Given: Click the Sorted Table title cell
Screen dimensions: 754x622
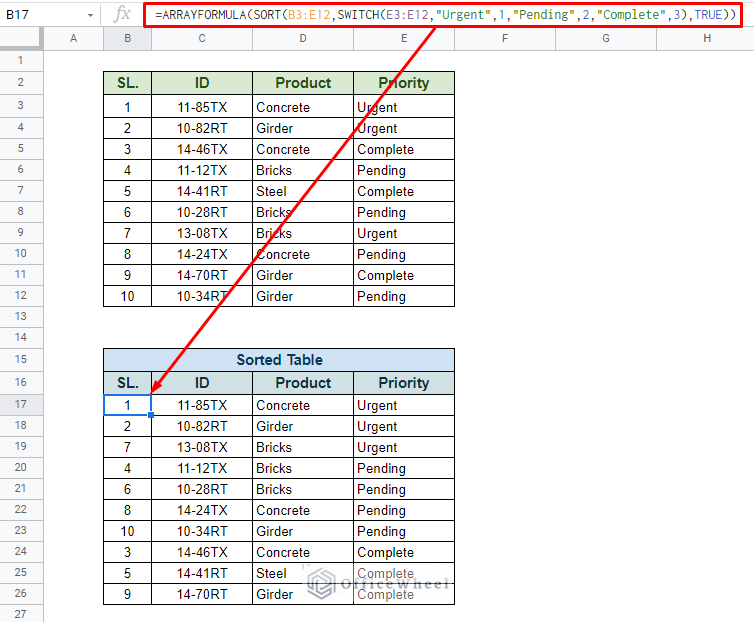Looking at the screenshot, I should [x=279, y=360].
